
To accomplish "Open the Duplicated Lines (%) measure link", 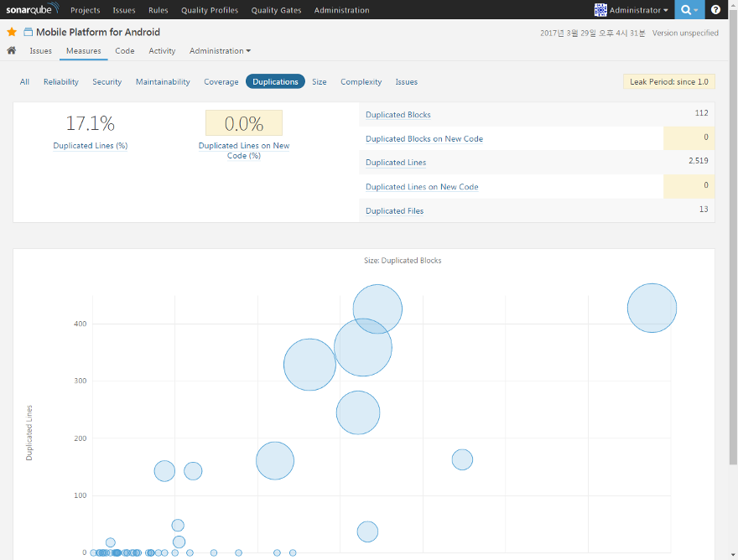I will 91,146.
